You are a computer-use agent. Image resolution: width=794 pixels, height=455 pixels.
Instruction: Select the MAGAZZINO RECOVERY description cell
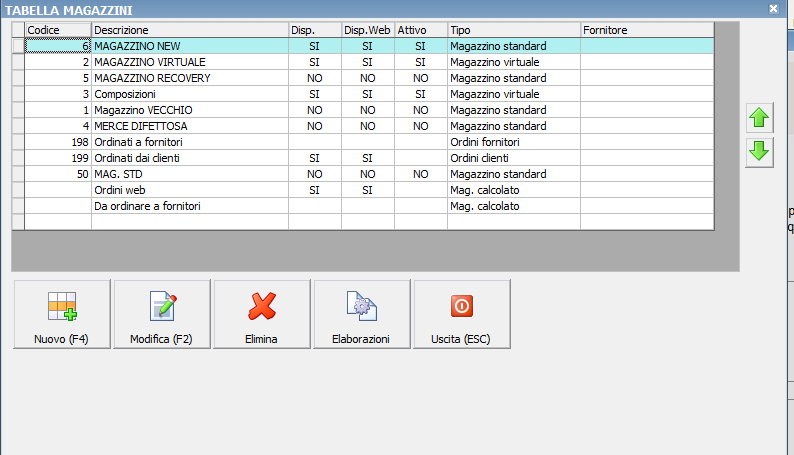click(x=190, y=78)
